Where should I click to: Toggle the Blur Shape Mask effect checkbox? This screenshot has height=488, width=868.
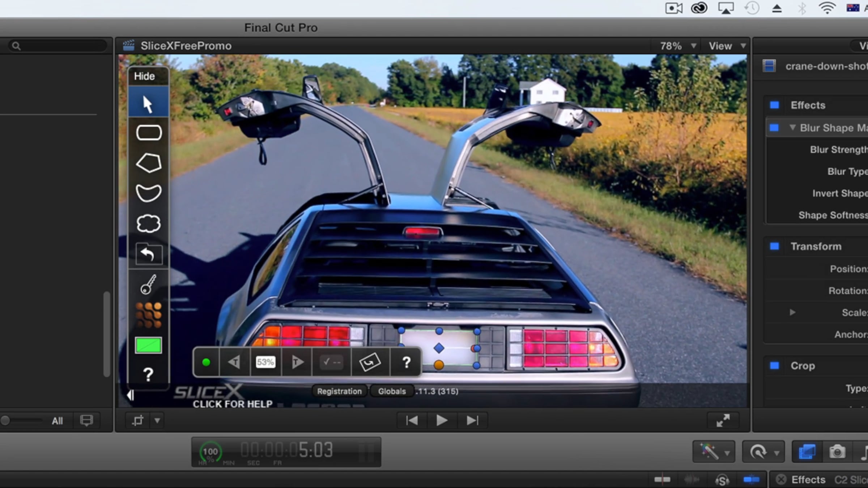click(x=774, y=128)
